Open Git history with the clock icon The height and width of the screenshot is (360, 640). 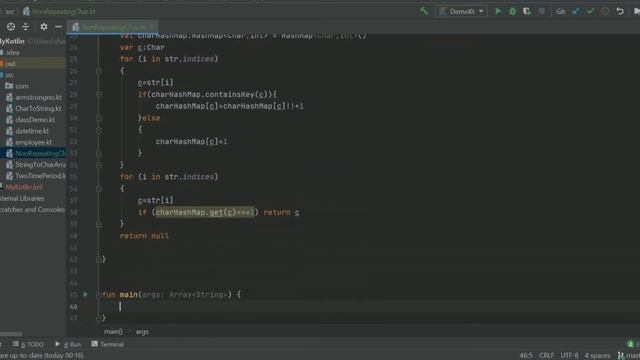605,11
